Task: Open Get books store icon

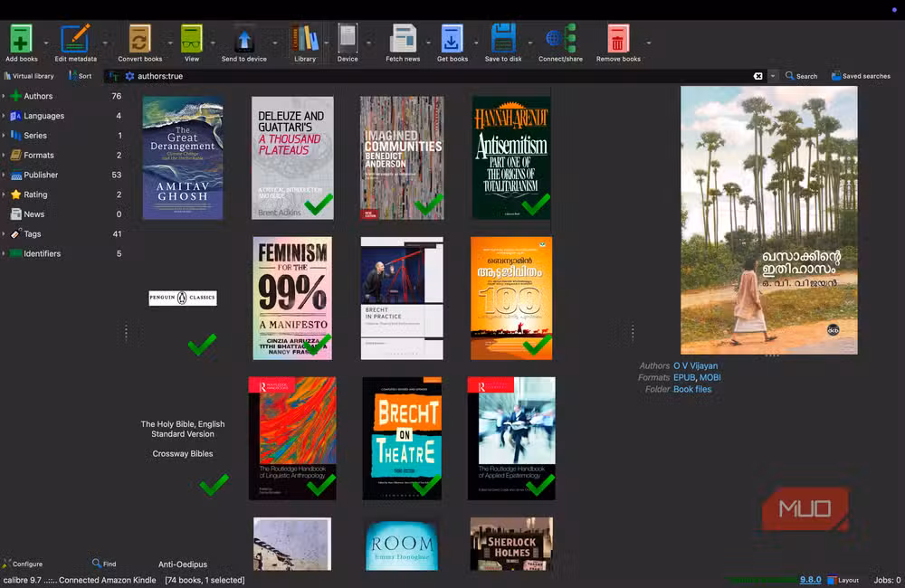Action: [452, 39]
